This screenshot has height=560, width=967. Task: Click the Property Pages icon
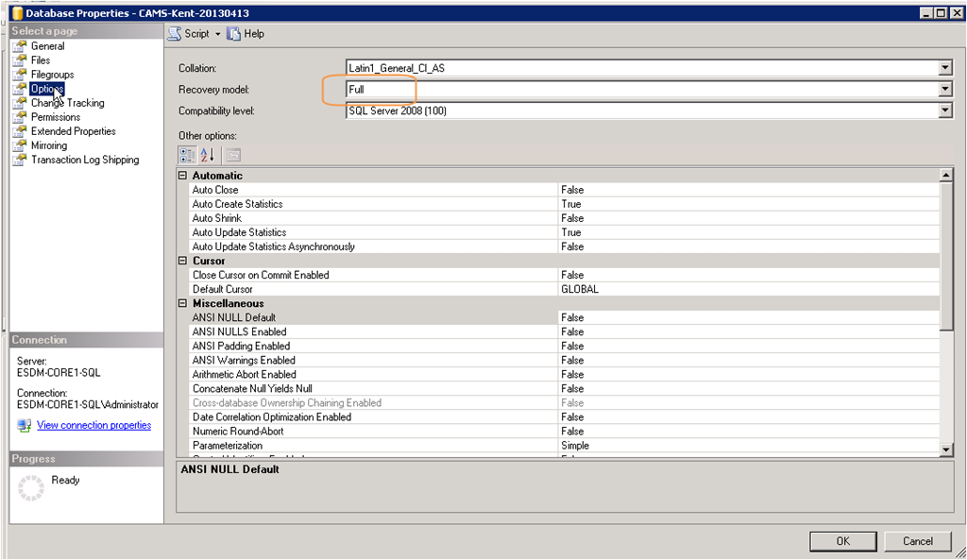point(232,155)
